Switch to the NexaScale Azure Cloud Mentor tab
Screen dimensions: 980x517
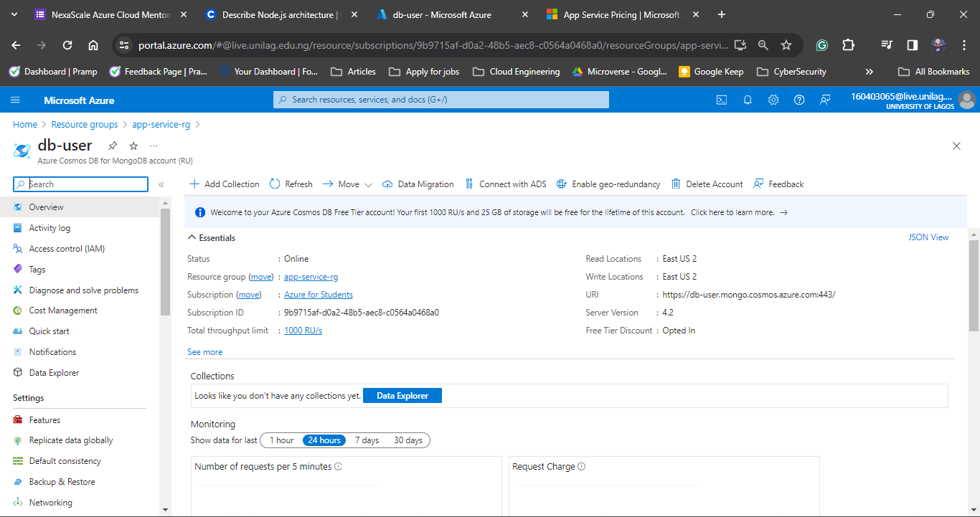(x=109, y=14)
